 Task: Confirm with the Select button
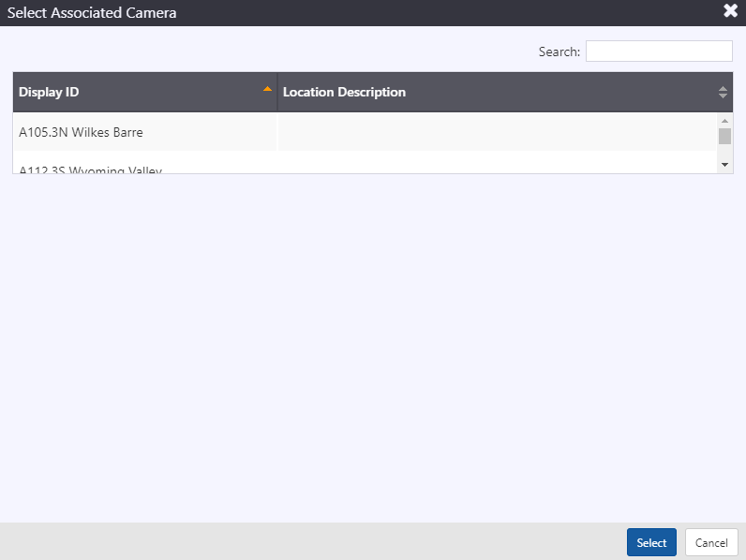651,542
